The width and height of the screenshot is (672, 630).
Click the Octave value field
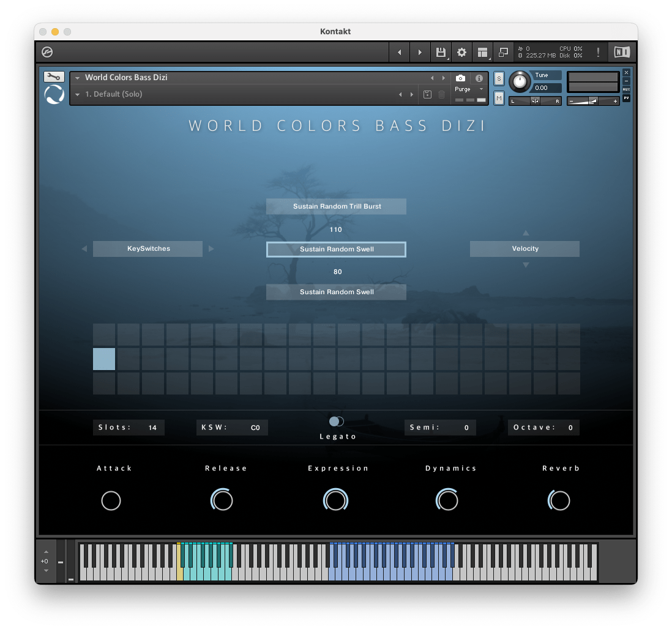544,428
